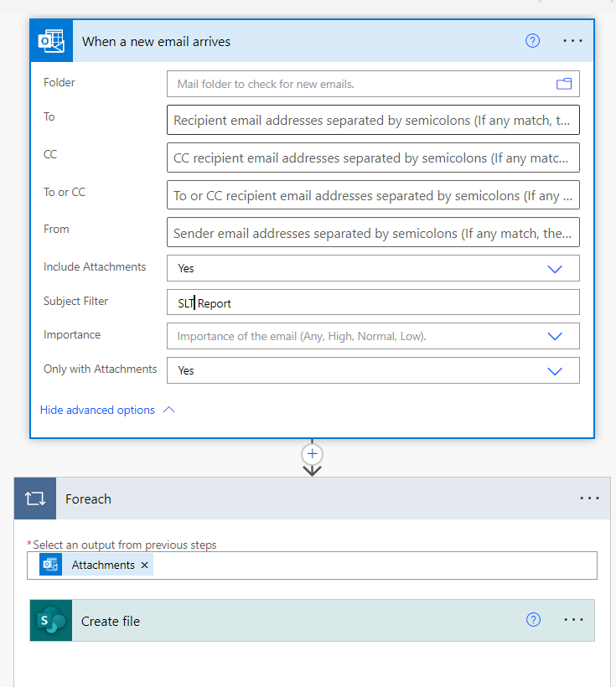Screen dimensions: 616x687
Task: Click the Select an output from previous steps field
Action: pyautogui.click(x=312, y=566)
